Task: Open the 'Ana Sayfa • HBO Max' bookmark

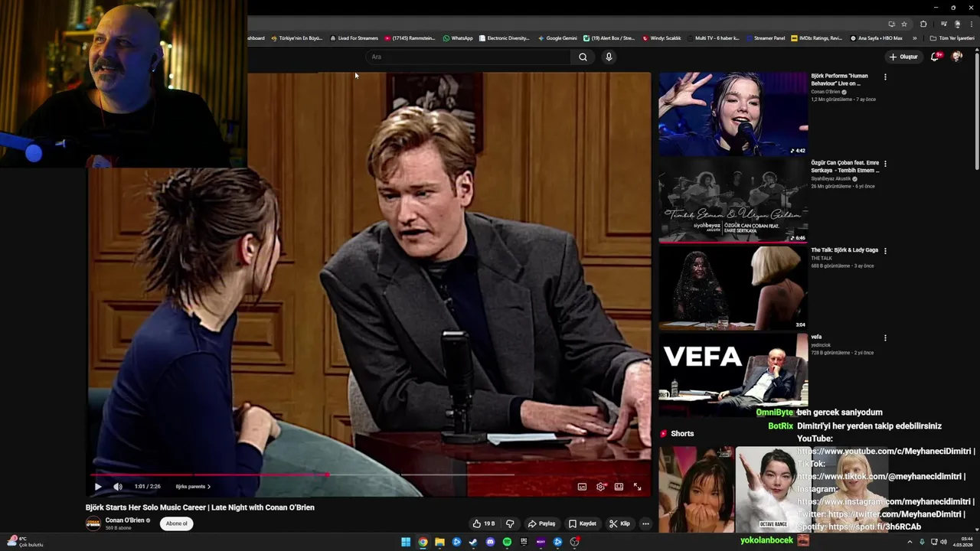Action: coord(876,38)
